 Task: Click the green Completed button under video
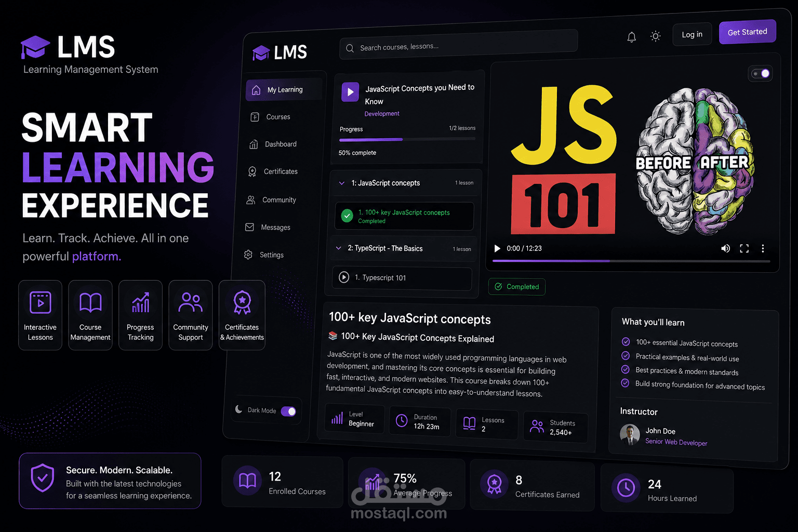click(x=516, y=287)
